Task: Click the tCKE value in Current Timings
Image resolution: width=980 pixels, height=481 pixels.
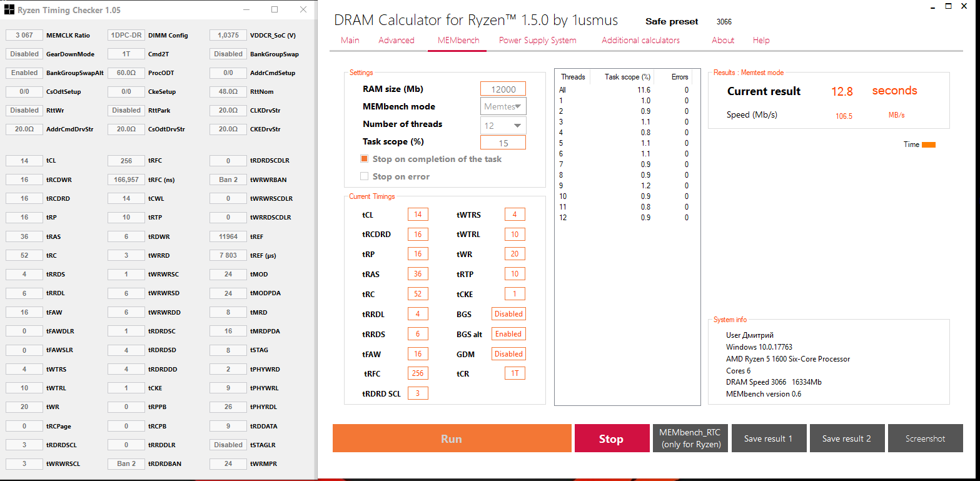Action: 515,294
